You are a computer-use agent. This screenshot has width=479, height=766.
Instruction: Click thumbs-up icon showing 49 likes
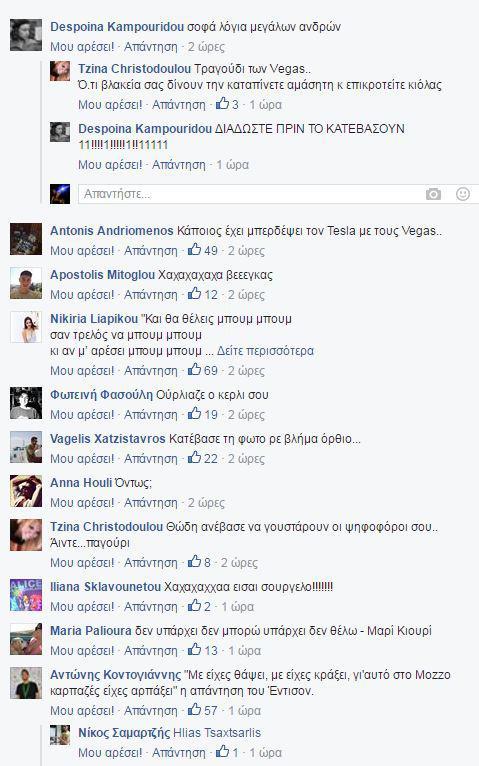(x=194, y=250)
